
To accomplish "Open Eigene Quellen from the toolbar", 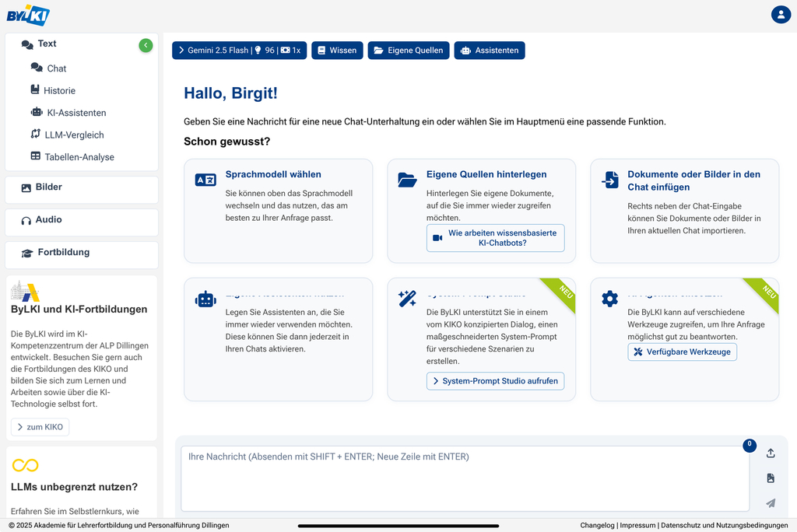I will (x=409, y=51).
